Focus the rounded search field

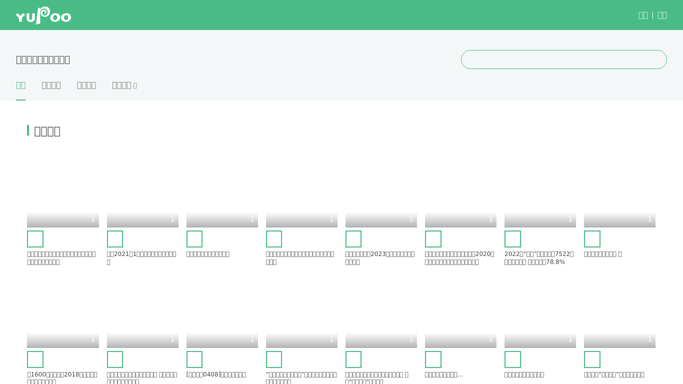pos(564,59)
